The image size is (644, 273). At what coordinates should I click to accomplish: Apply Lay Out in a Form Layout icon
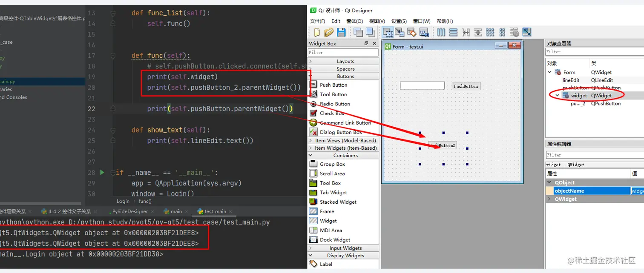coord(502,32)
